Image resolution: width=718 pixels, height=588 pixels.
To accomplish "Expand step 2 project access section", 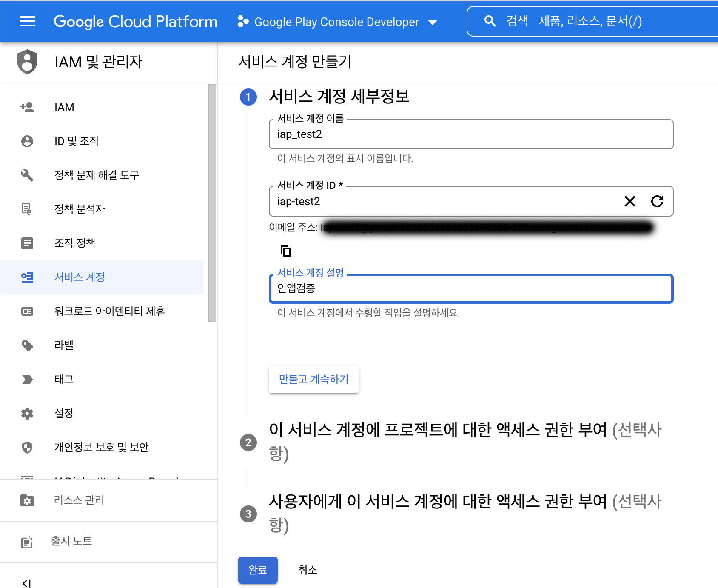I will pyautogui.click(x=465, y=442).
